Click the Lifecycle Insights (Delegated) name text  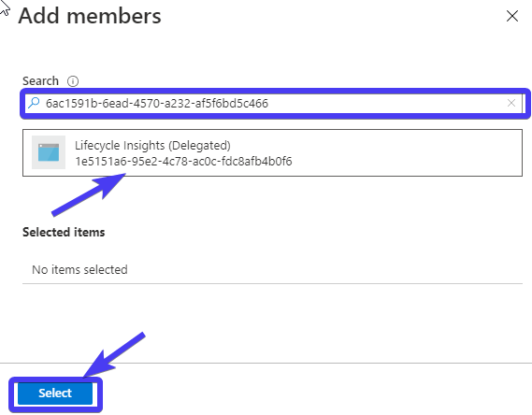[152, 146]
